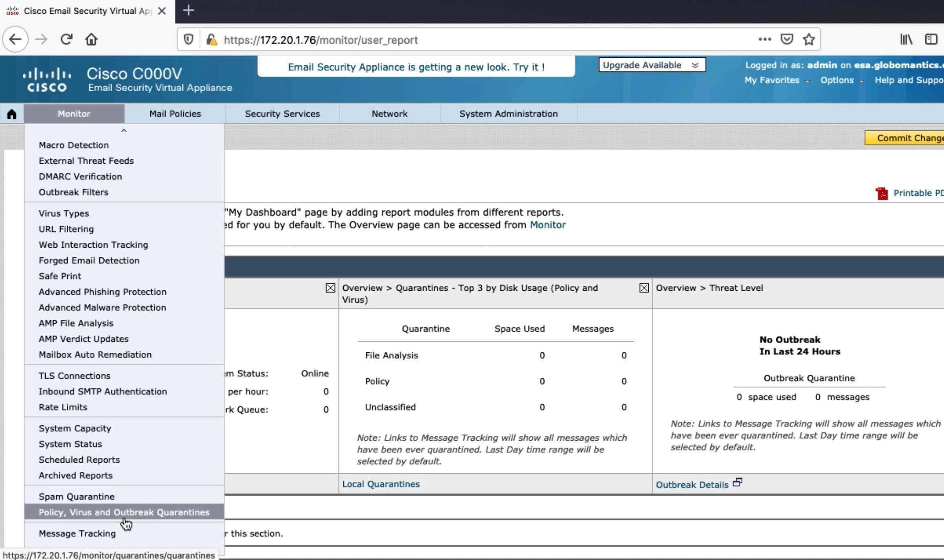
Task: Choose DMARC Verification from the menu
Action: coord(80,176)
